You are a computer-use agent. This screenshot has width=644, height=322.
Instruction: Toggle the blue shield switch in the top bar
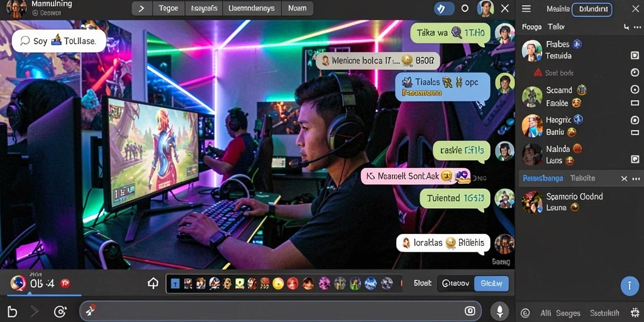(444, 9)
